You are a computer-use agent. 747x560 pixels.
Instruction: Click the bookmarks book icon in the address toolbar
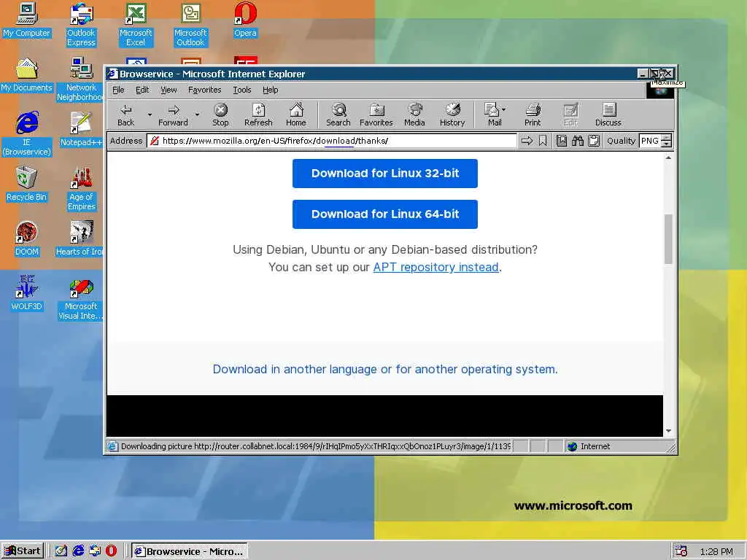click(x=562, y=141)
